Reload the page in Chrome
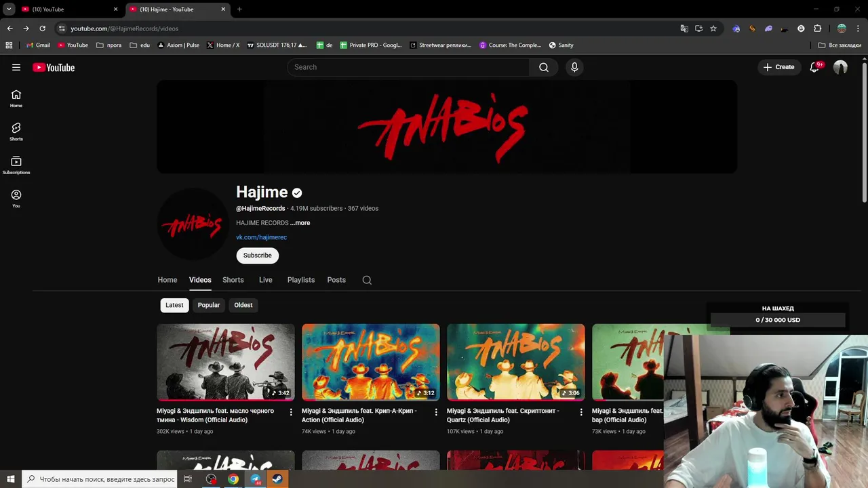 (42, 28)
